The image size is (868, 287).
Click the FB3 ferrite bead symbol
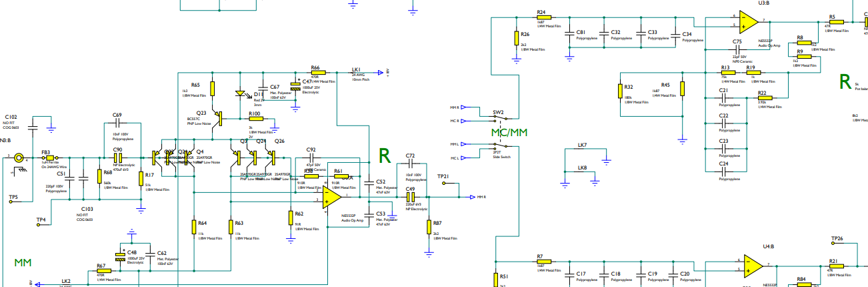[49, 158]
